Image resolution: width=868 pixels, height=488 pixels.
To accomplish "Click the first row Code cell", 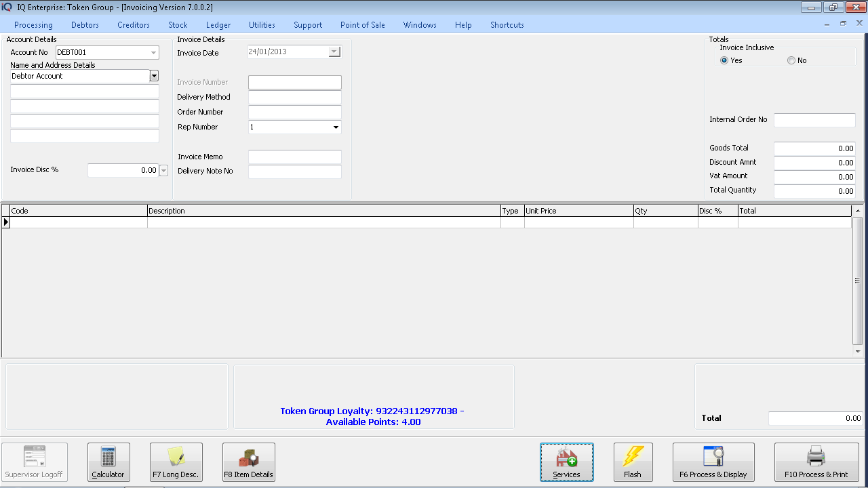I will (79, 222).
